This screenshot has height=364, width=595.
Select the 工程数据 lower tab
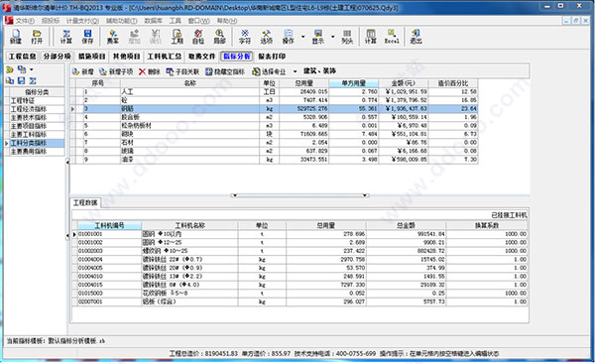coord(85,202)
